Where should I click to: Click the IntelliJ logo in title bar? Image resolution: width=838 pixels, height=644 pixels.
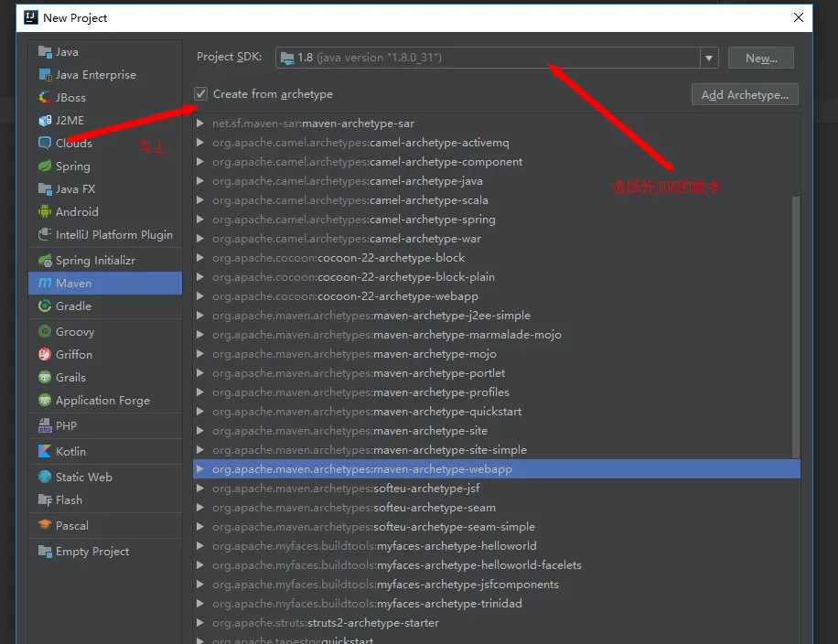31,17
